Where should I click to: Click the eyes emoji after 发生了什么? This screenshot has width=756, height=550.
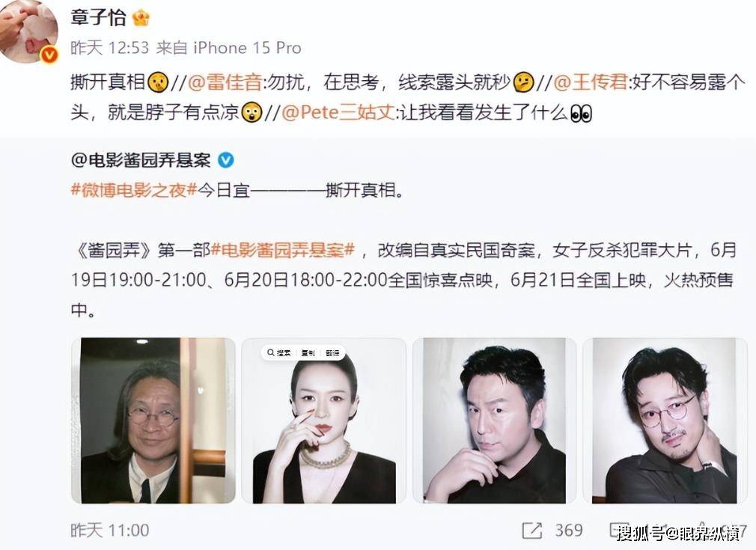coord(581,114)
